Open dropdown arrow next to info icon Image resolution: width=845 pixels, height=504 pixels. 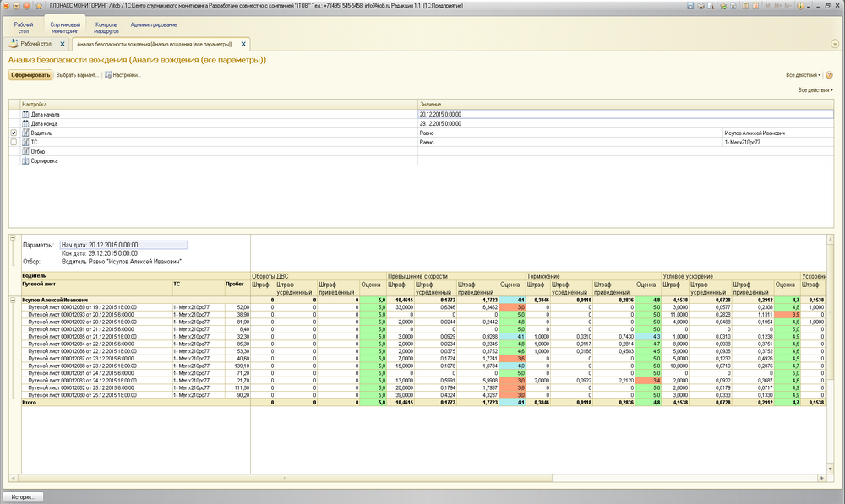pos(808,7)
